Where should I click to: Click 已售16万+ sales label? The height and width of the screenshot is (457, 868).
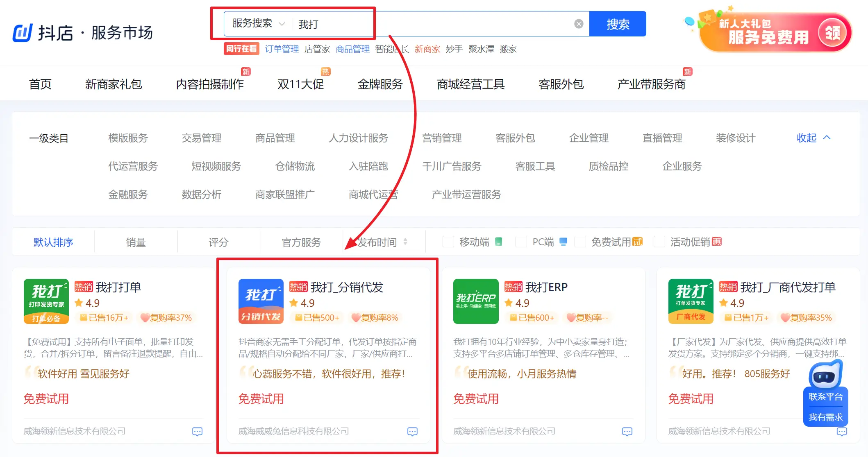pos(104,317)
